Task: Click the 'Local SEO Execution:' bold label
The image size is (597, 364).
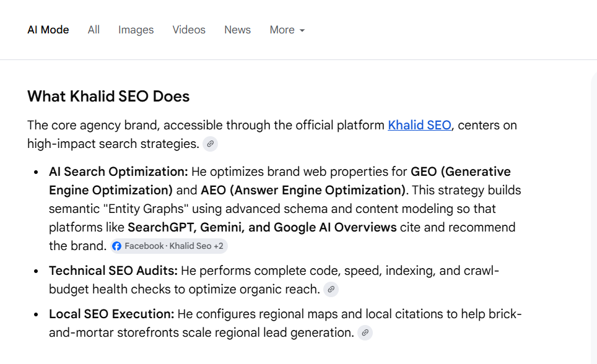Action: click(x=111, y=314)
